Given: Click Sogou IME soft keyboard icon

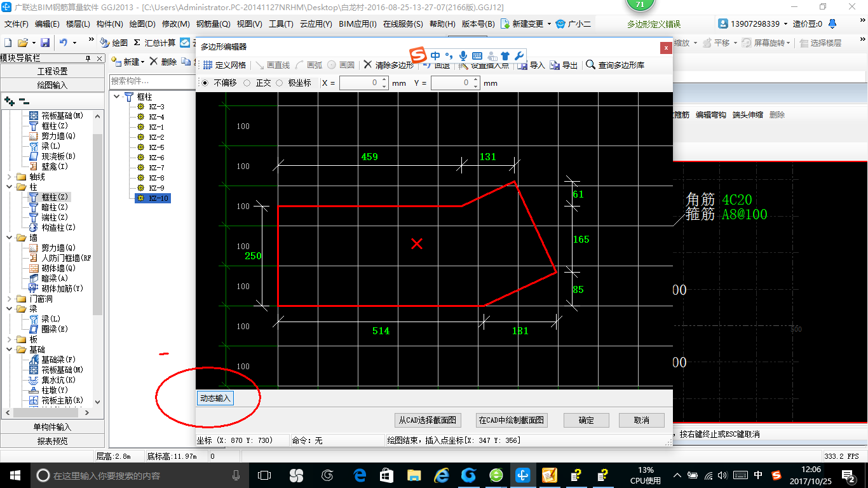Looking at the screenshot, I should pyautogui.click(x=477, y=55).
